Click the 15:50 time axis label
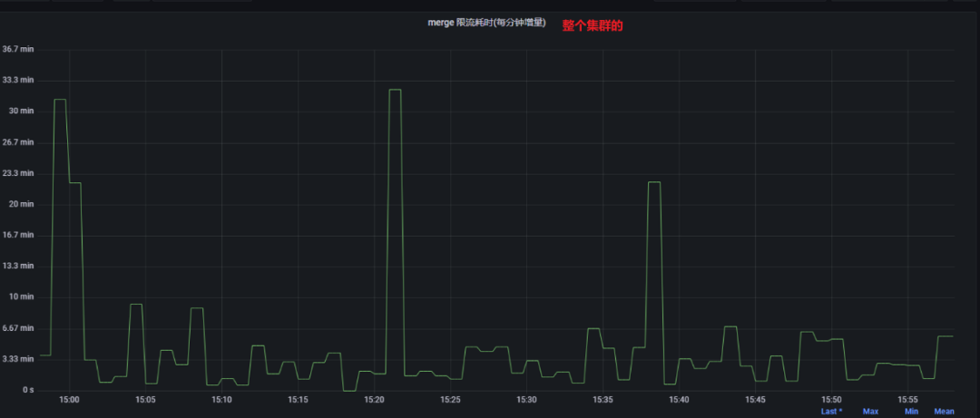The height and width of the screenshot is (418, 980). pyautogui.click(x=831, y=400)
